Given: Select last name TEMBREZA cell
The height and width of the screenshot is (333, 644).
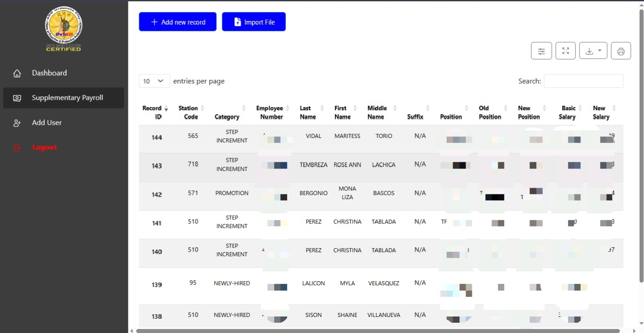Looking at the screenshot, I should (x=314, y=164).
